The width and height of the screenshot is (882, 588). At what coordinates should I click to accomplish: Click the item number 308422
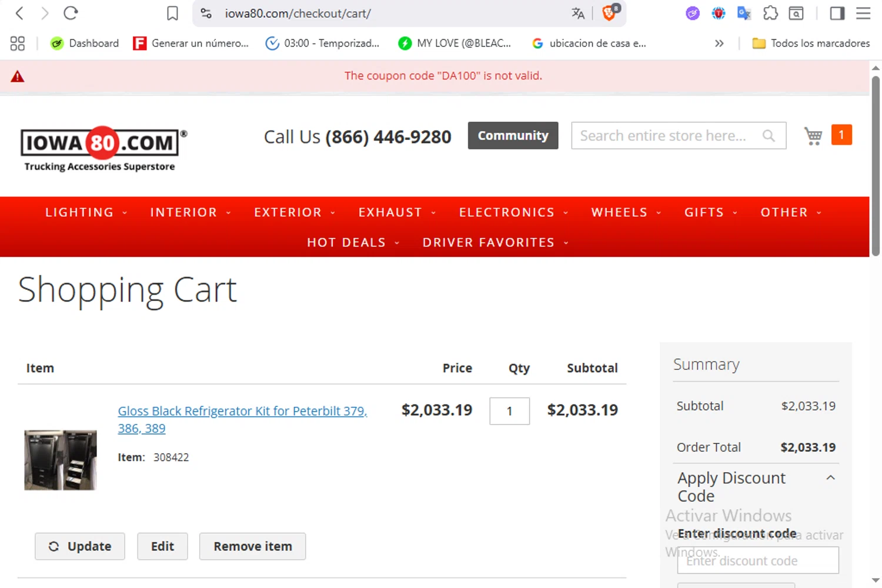(x=171, y=457)
